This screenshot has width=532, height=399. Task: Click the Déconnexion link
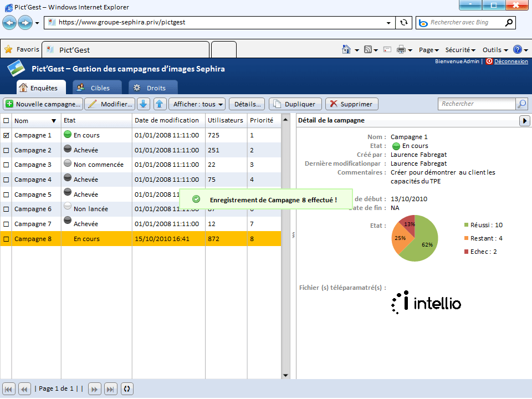[511, 62]
